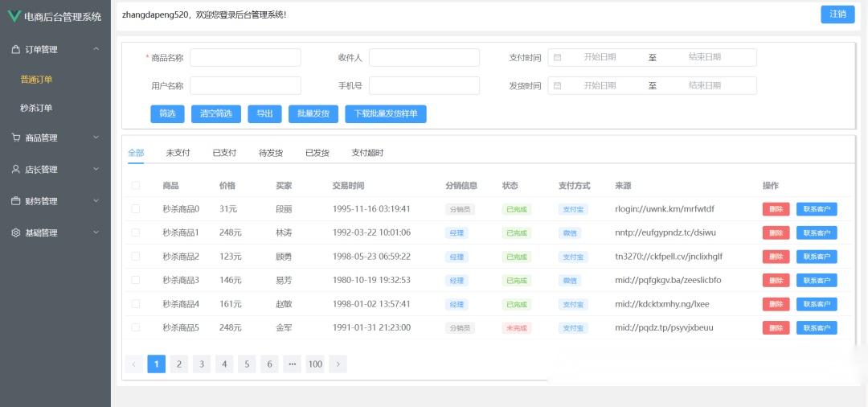Go to page 3
Screen dimensions: 868x407
pyautogui.click(x=202, y=364)
